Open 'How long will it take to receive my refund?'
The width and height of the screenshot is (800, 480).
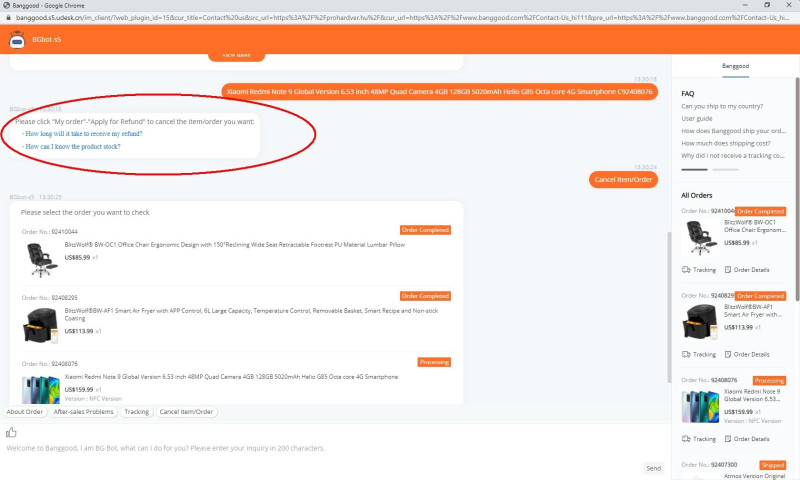click(84, 134)
